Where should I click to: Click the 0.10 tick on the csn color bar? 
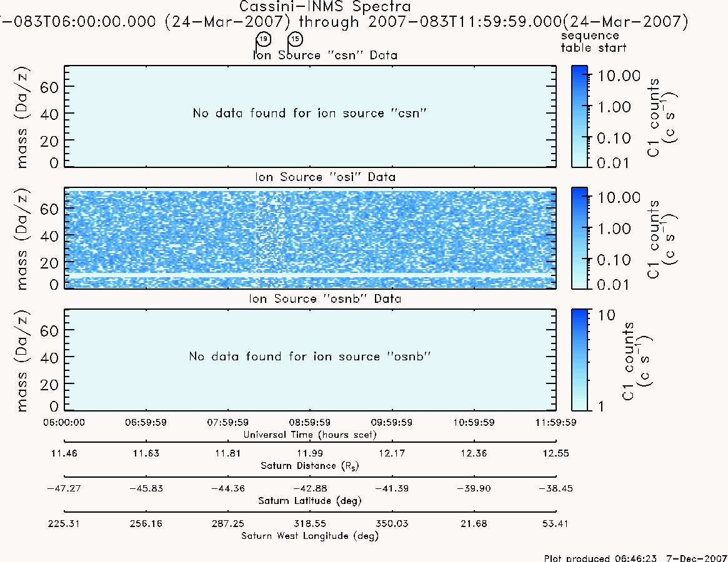pyautogui.click(x=614, y=138)
